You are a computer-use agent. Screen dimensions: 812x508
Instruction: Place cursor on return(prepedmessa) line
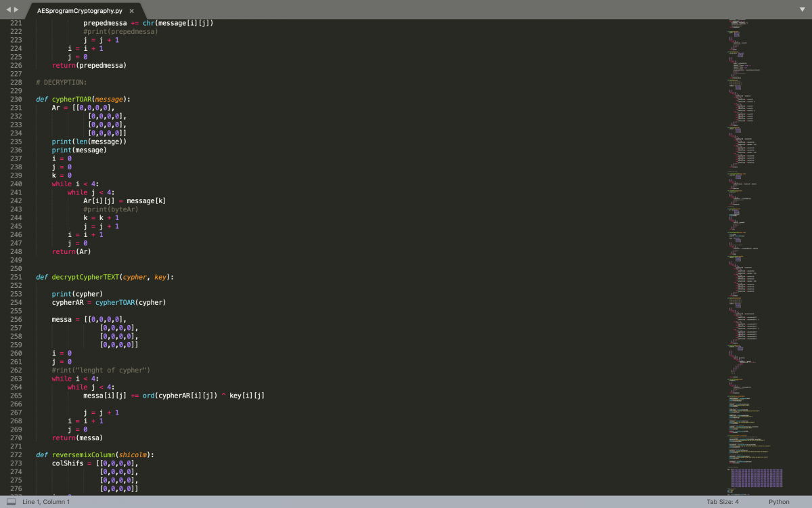89,66
